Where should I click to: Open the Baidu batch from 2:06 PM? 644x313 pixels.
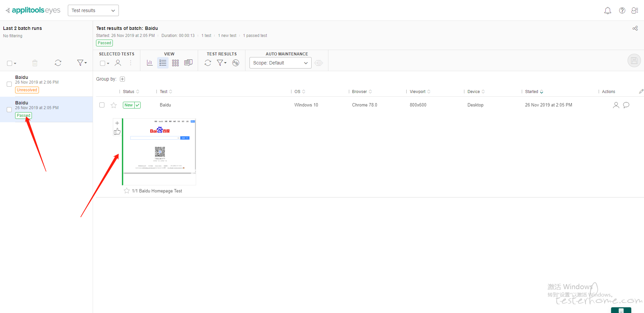pos(46,84)
